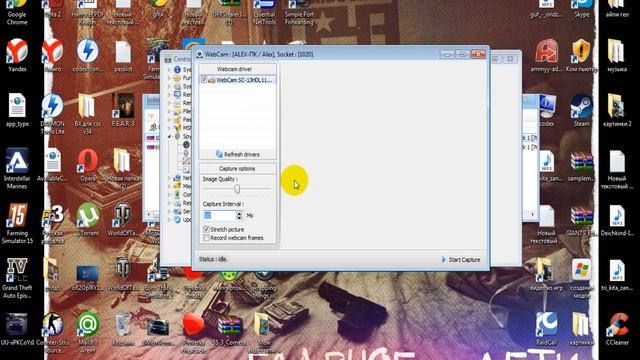Click the Capture options header
The height and width of the screenshot is (360, 640).
237,169
